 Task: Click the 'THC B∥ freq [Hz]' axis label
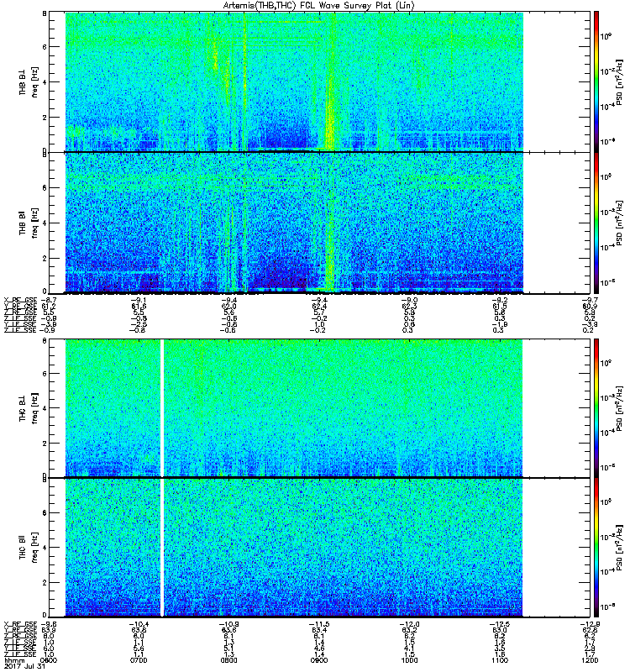pyautogui.click(x=29, y=548)
